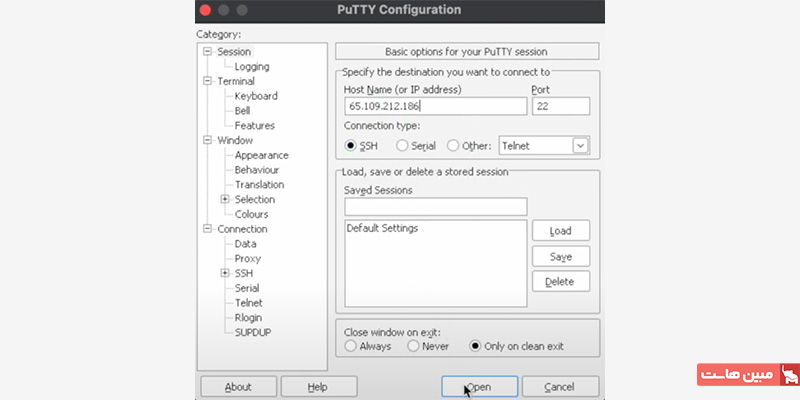The image size is (800, 400).
Task: Choose Always for close window on exit
Action: click(x=350, y=346)
